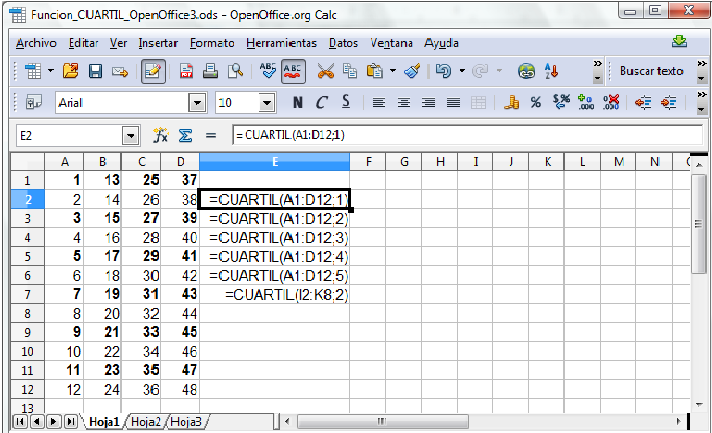Apply percent number format
Screen dimensions: 712x433
[535, 103]
